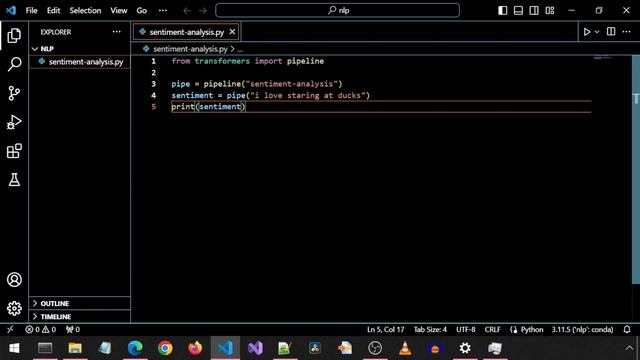Open the Source Control view
Image resolution: width=640 pixels, height=360 pixels.
click(14, 93)
